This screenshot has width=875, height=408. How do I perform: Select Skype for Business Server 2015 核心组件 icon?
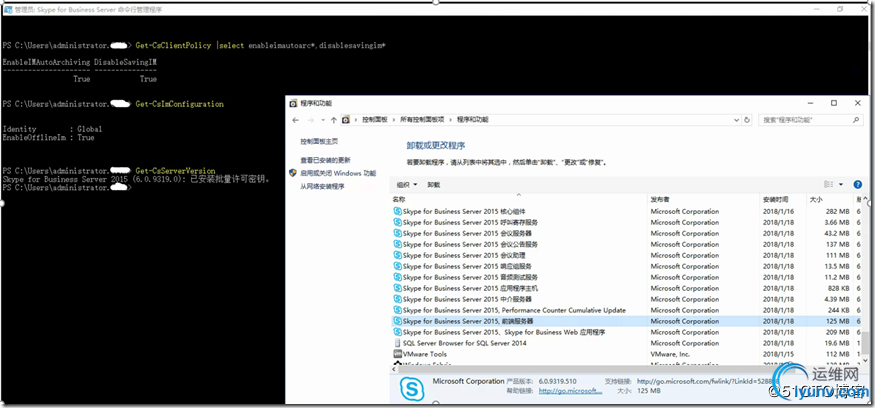point(397,212)
